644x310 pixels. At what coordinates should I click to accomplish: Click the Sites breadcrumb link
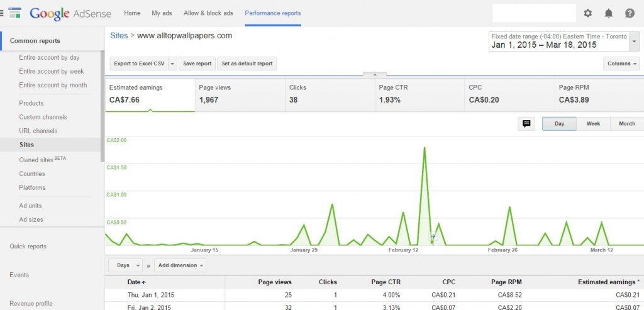tap(119, 36)
